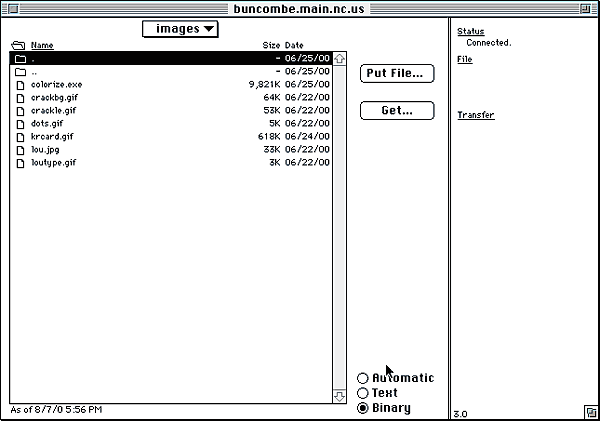Select the crackle.gif file name
Viewport: 600px width, 421px height.
coord(54,111)
